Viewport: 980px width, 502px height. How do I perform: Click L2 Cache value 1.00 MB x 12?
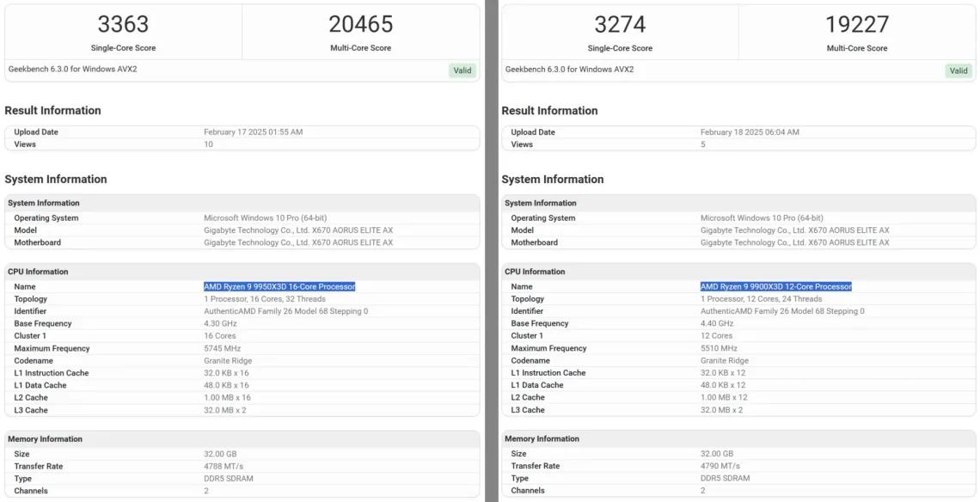pyautogui.click(x=724, y=398)
